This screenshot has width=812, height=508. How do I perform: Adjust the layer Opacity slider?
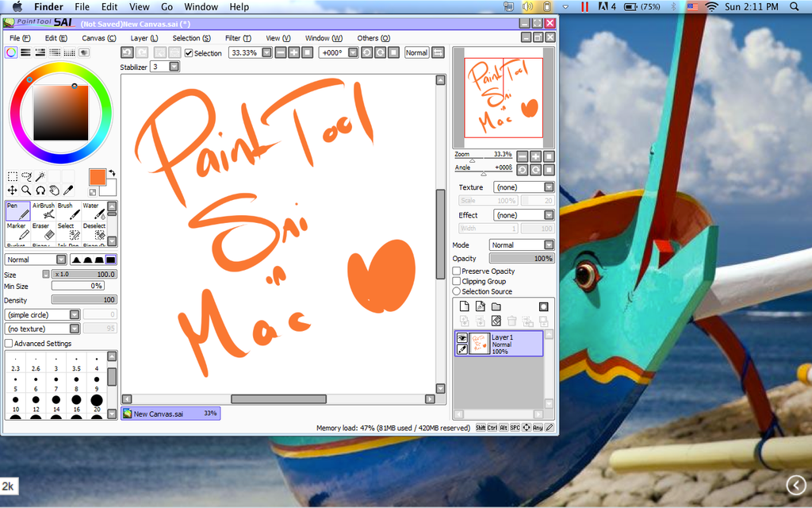pyautogui.click(x=522, y=258)
